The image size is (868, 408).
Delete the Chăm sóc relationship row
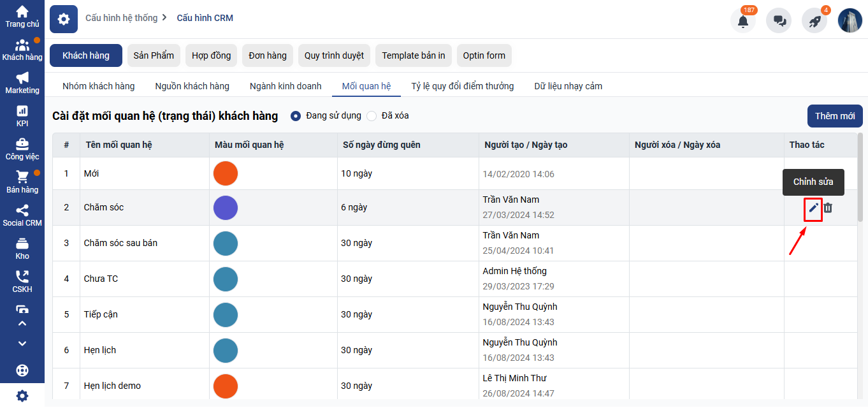point(828,208)
